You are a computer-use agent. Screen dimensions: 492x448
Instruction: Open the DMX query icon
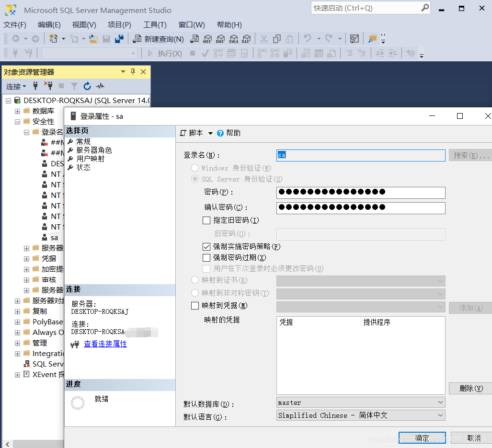[x=220, y=39]
